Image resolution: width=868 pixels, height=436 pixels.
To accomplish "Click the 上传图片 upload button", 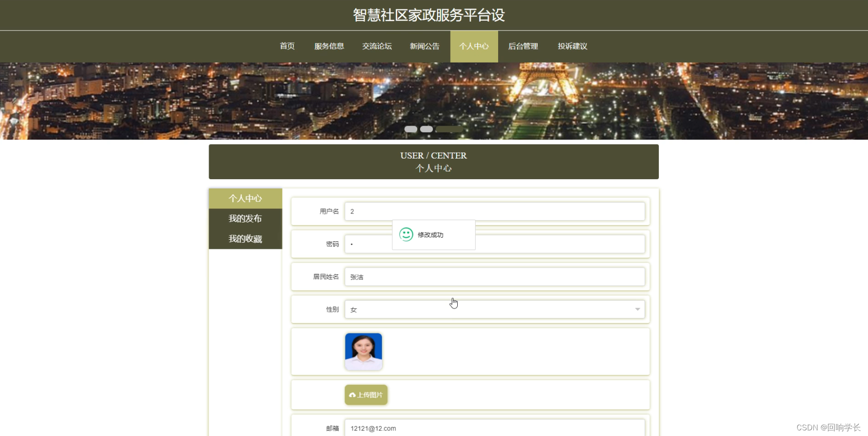I will tap(366, 395).
